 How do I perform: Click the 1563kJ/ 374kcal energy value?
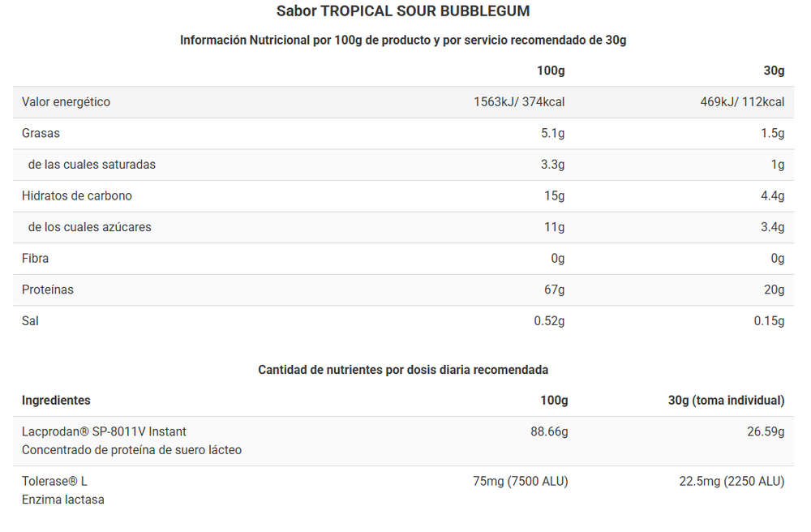(519, 102)
